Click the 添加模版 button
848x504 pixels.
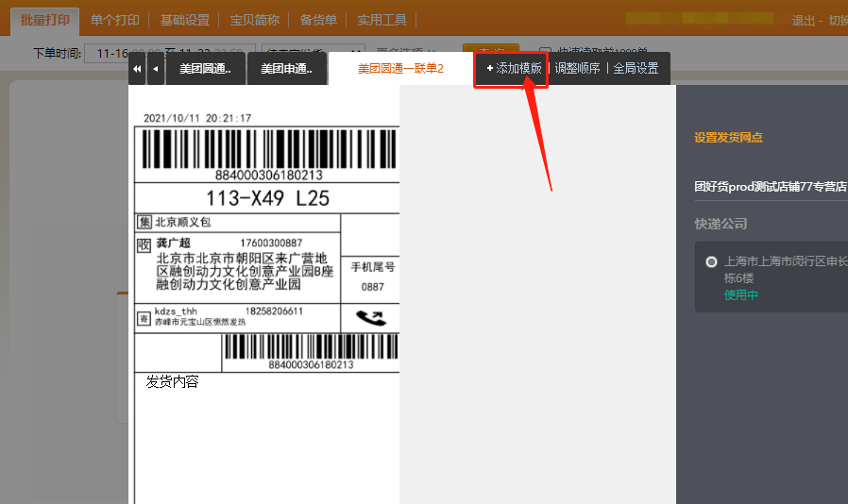513,69
